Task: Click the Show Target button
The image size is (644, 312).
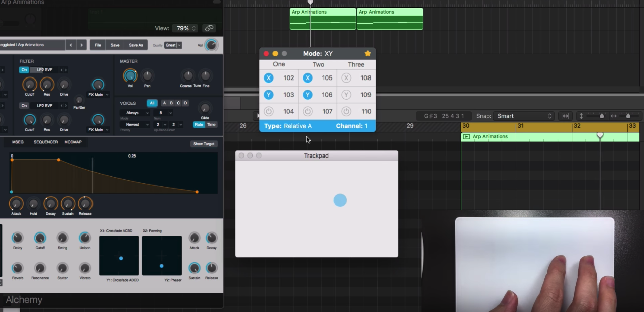Action: tap(203, 144)
